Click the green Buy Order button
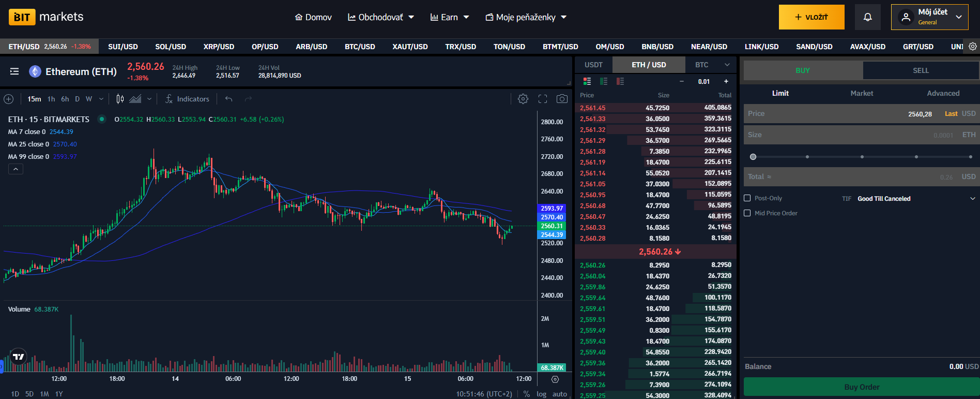980x399 pixels. [x=862, y=387]
